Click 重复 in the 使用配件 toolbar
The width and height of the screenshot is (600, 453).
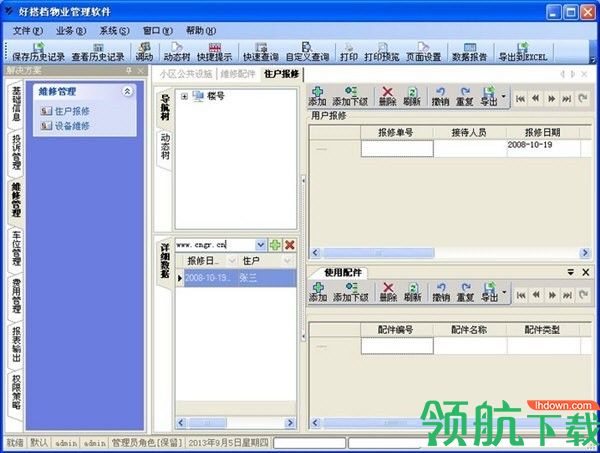point(465,292)
